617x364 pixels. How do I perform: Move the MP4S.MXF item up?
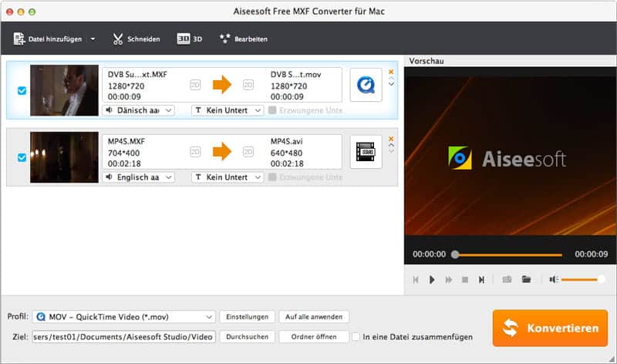tap(391, 145)
